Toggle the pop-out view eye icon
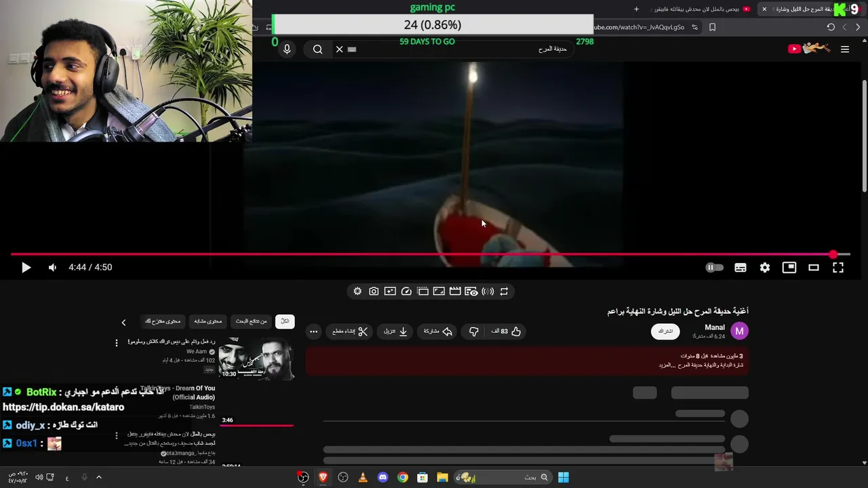The height and width of the screenshot is (488, 868). coord(471,291)
